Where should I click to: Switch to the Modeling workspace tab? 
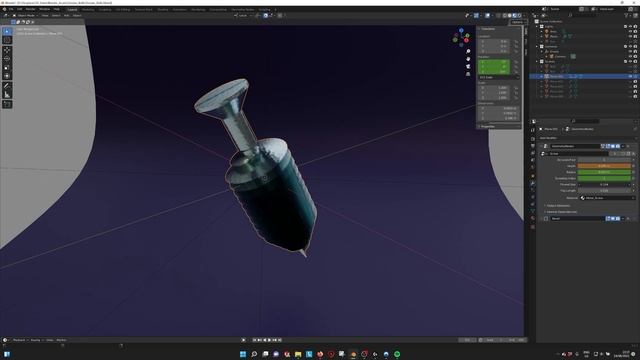point(88,9)
